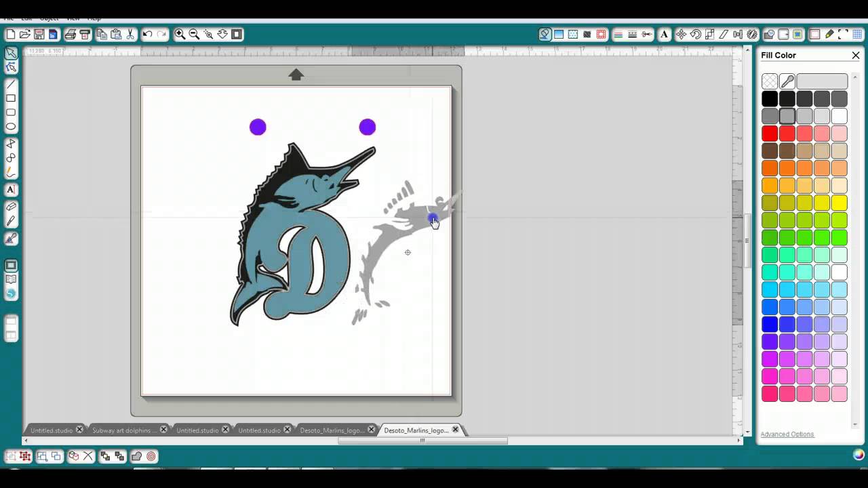Pick the Select arrow tool
Screen dimensions: 868x488
click(x=11, y=53)
